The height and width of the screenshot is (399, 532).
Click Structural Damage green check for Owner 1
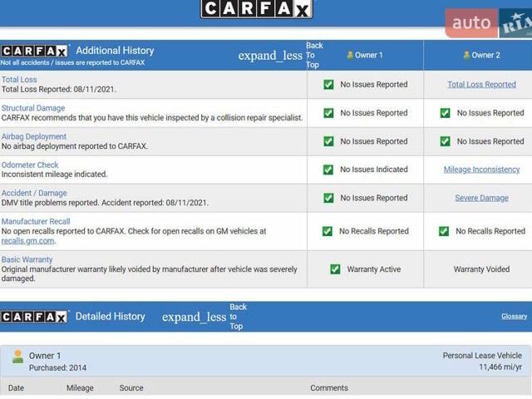[x=328, y=113]
